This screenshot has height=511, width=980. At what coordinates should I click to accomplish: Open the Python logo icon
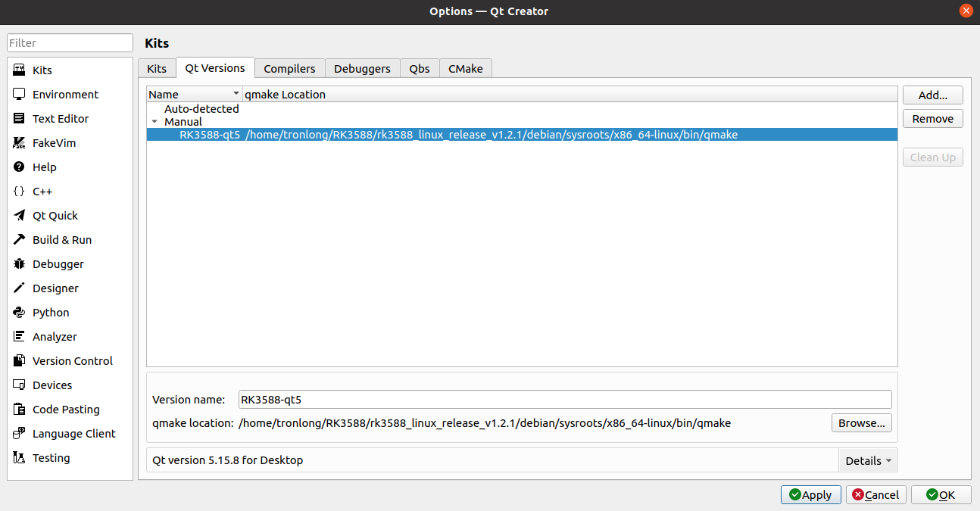tap(19, 312)
